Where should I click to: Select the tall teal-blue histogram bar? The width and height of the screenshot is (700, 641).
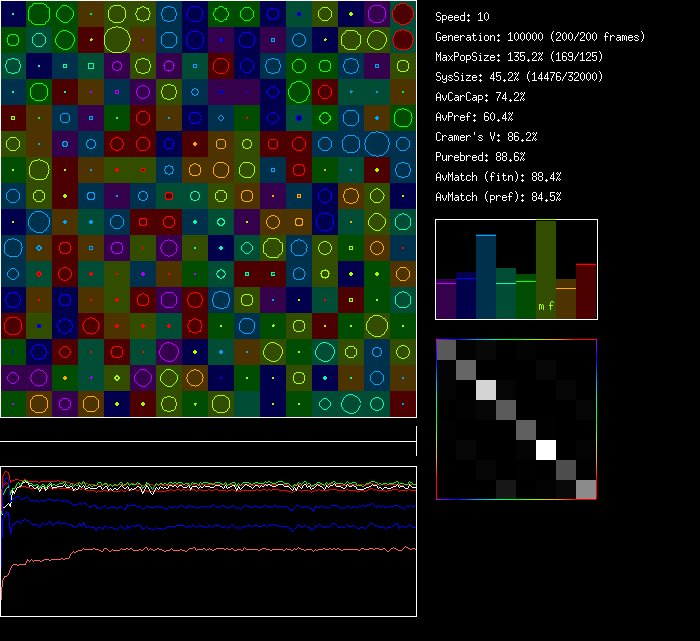(x=486, y=275)
